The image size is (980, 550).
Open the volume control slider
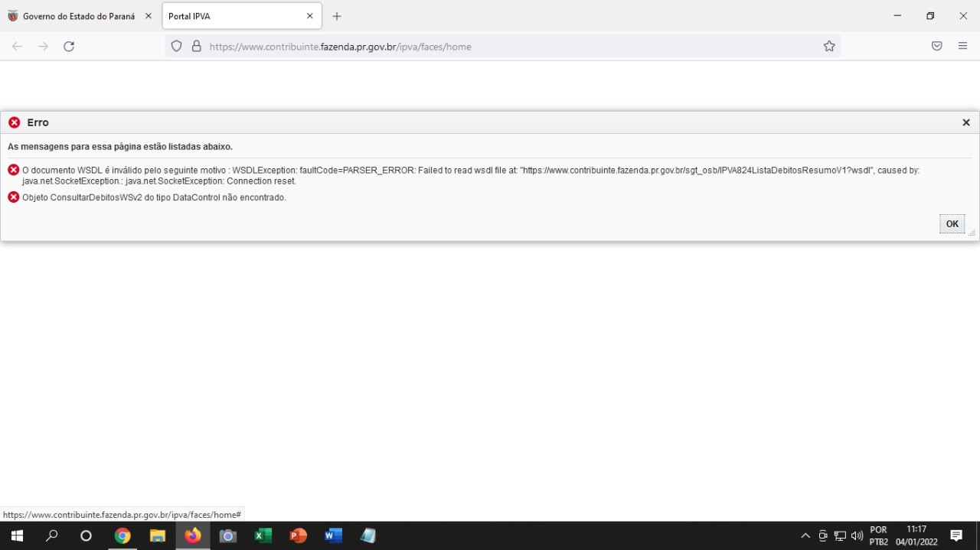click(x=857, y=535)
